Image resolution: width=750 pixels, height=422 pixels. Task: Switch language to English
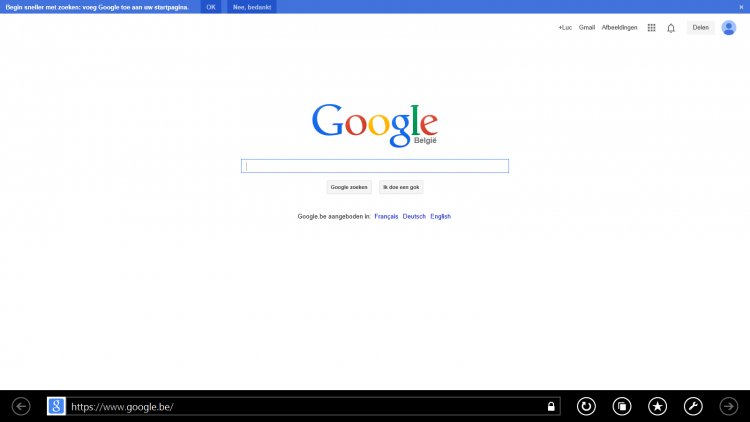click(441, 216)
